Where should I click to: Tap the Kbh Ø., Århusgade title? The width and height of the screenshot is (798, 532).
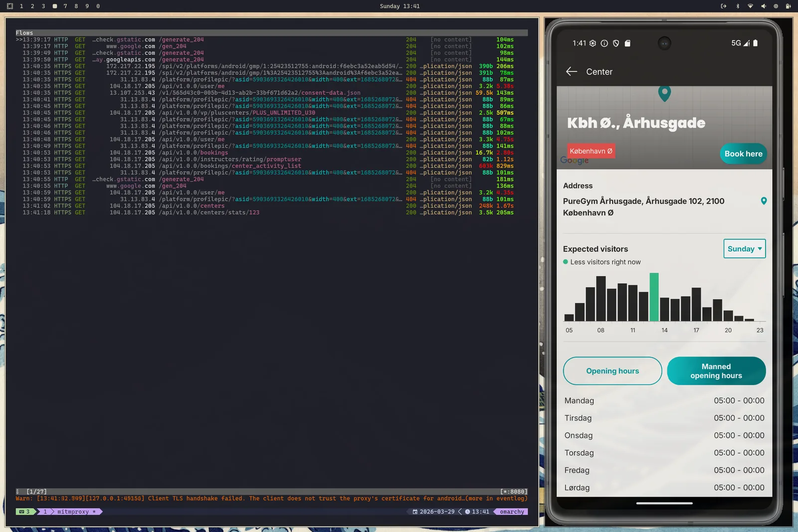click(636, 123)
